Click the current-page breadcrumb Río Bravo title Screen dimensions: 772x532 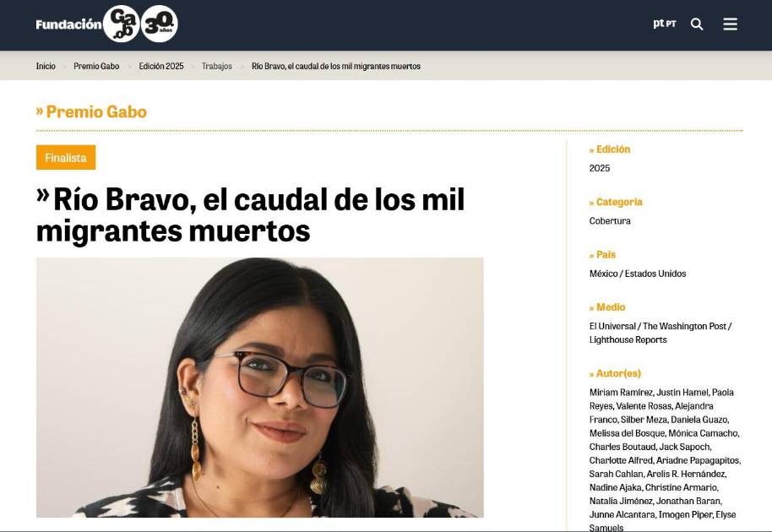tap(336, 66)
